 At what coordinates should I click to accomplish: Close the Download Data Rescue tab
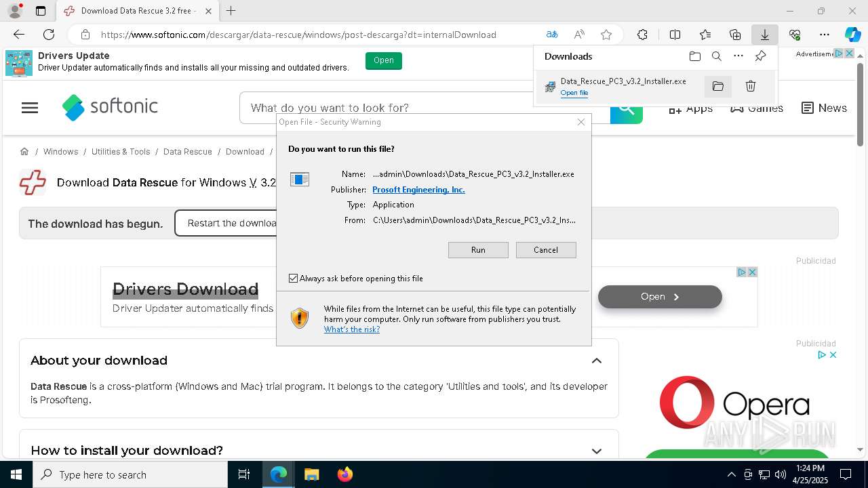point(208,11)
